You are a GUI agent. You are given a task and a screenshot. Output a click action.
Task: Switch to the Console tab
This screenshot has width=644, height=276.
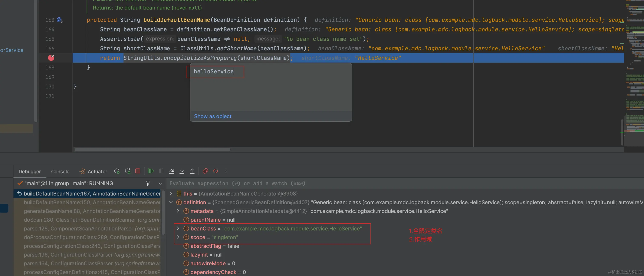(60, 172)
